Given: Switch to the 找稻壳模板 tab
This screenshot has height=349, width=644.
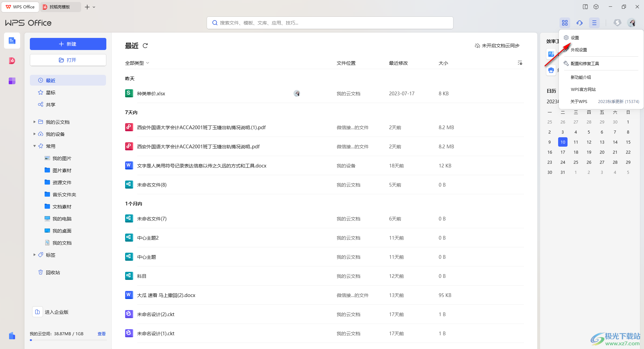Looking at the screenshot, I should pyautogui.click(x=61, y=7).
